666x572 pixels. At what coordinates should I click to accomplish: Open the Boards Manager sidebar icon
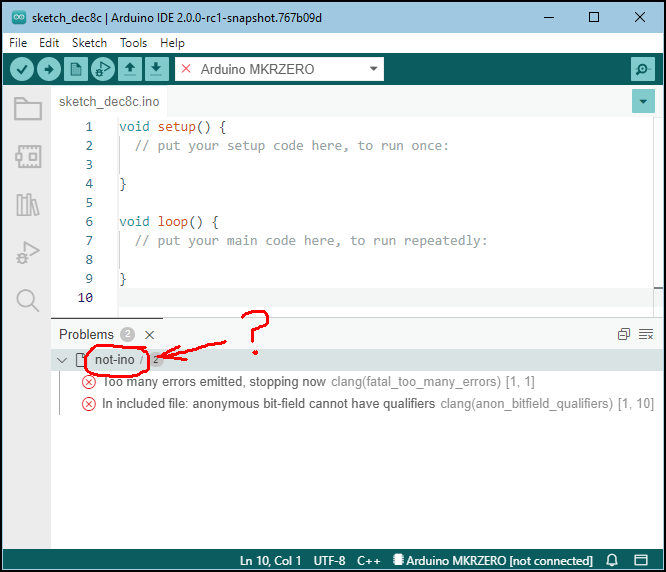coord(28,157)
